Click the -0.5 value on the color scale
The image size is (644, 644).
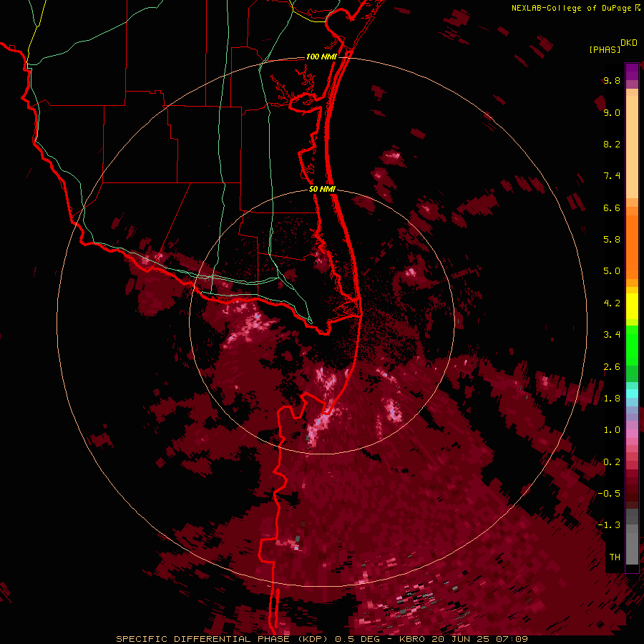pos(609,494)
